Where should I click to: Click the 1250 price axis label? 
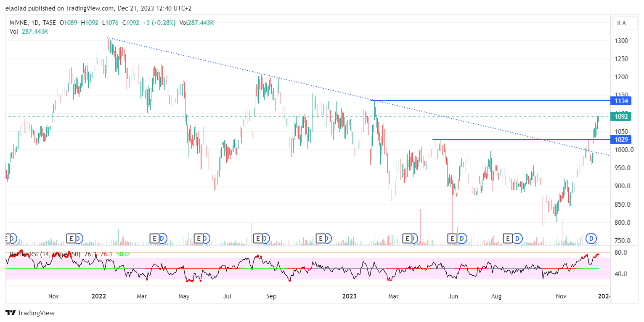pos(621,59)
